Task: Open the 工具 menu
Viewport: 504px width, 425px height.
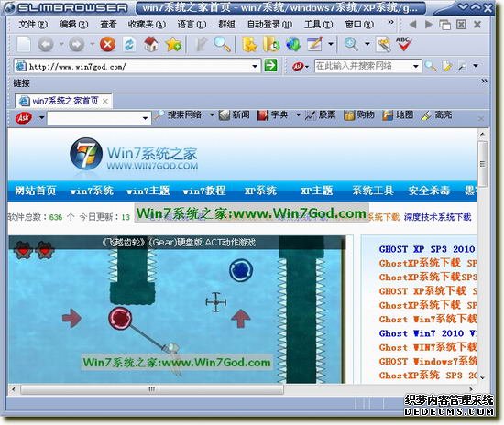Action: click(x=318, y=24)
